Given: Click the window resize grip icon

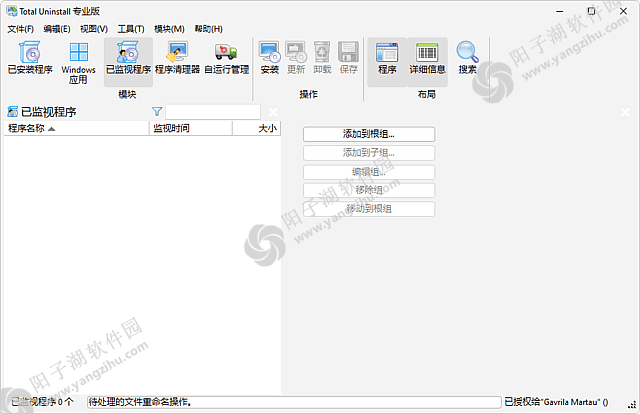Looking at the screenshot, I should coord(631,405).
